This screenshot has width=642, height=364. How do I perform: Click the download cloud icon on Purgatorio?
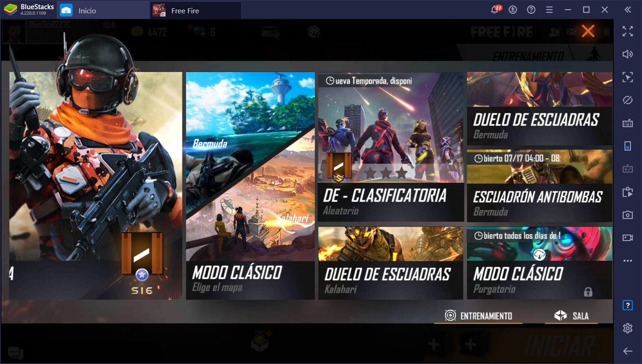tap(540, 254)
